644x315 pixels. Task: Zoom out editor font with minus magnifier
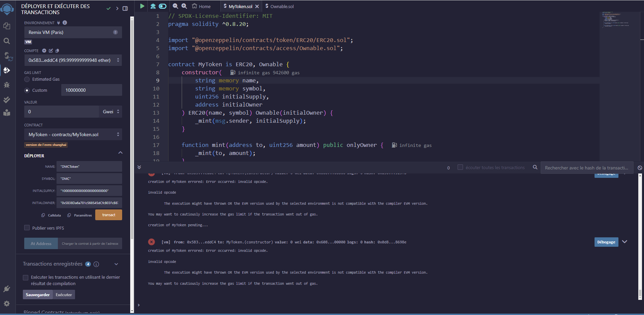[x=175, y=6]
